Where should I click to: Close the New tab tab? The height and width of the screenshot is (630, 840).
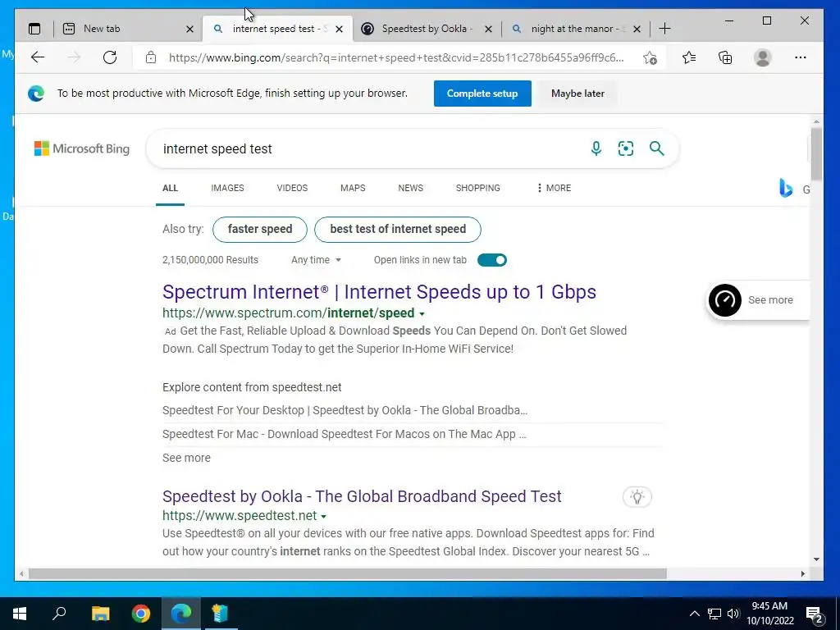(x=189, y=29)
